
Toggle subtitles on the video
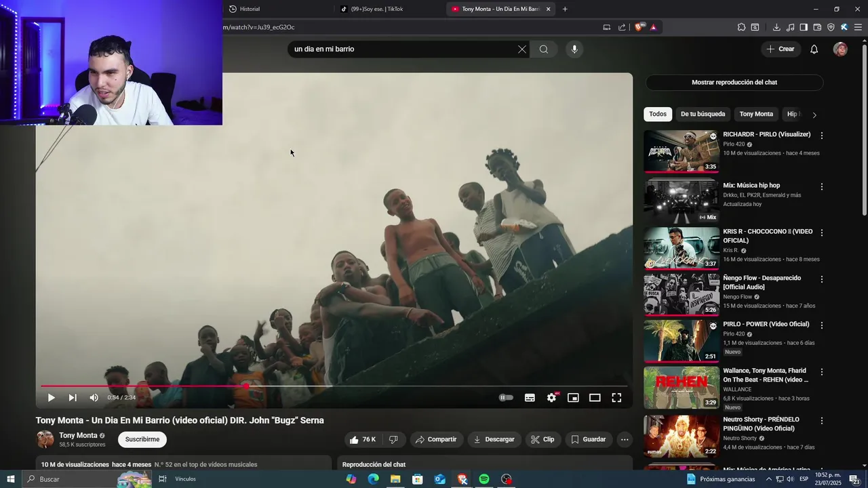pyautogui.click(x=530, y=398)
